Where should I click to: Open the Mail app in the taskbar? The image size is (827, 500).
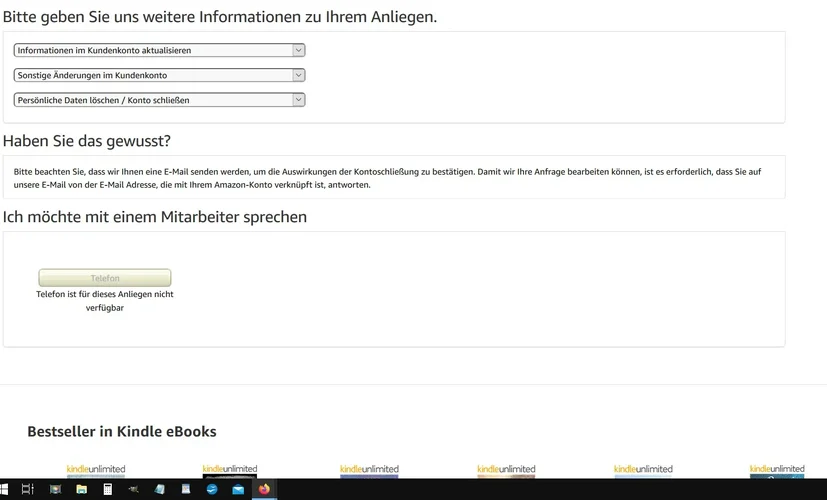(238, 489)
